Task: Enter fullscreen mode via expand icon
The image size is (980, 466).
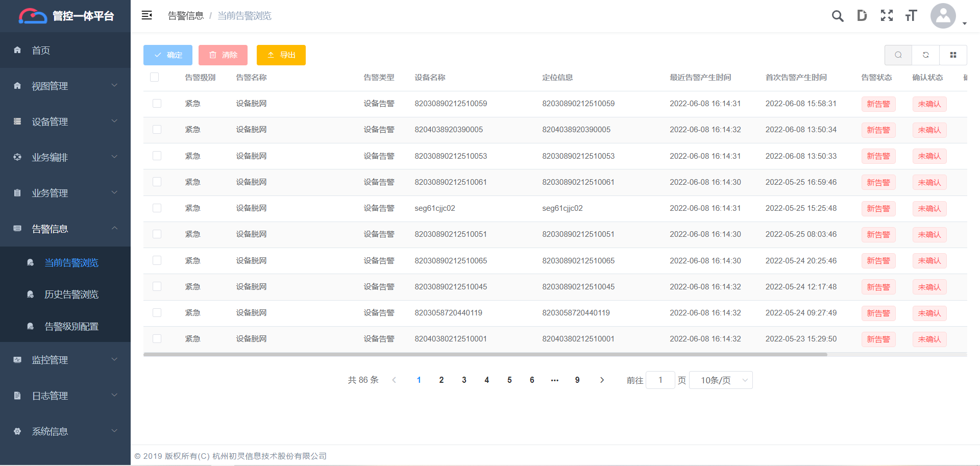Action: click(887, 16)
